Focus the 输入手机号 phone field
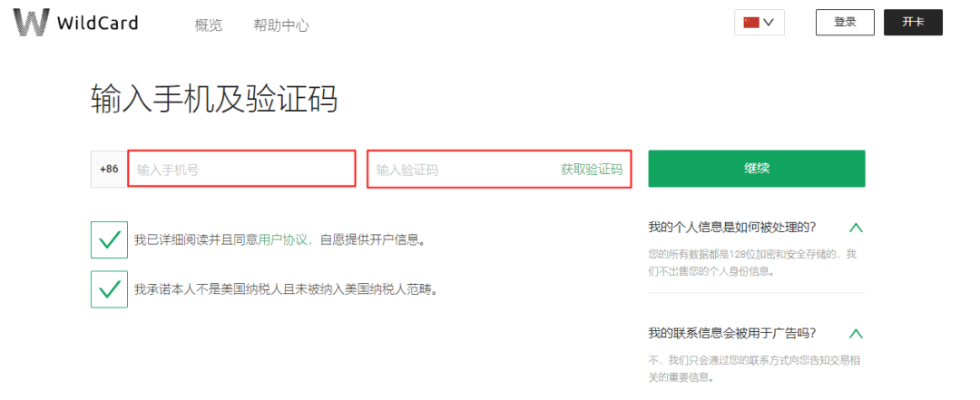This screenshot has height=400, width=980. 241,169
